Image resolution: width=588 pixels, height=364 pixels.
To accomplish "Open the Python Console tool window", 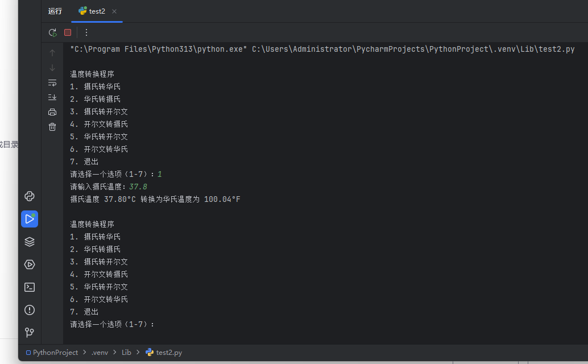I will [x=29, y=196].
